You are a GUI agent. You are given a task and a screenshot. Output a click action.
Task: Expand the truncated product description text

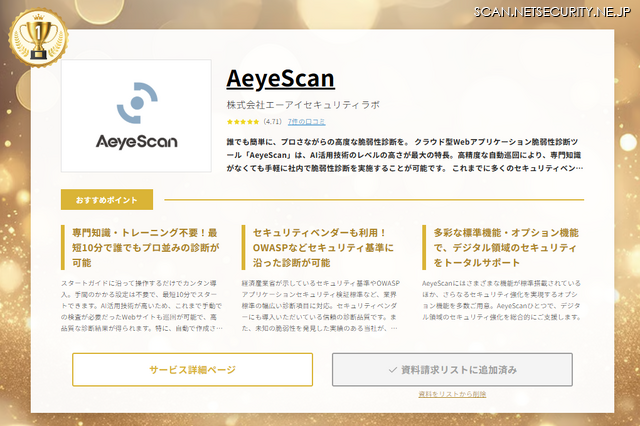click(406, 156)
